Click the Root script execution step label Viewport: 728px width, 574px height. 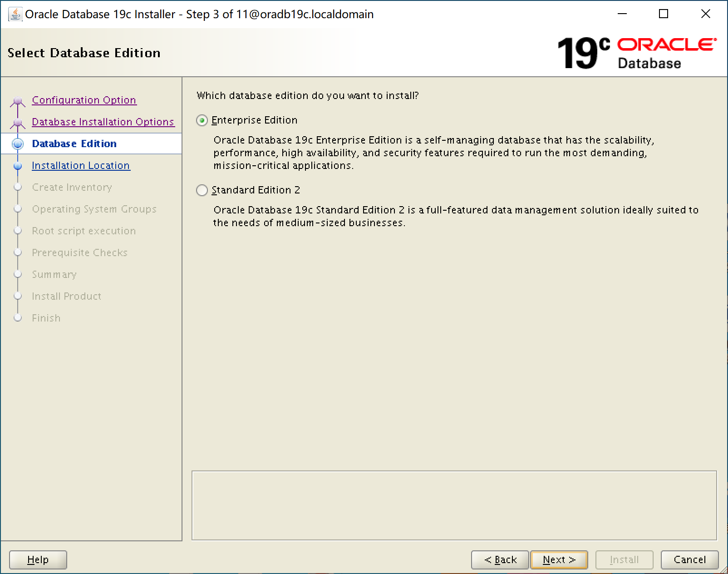[x=84, y=231]
